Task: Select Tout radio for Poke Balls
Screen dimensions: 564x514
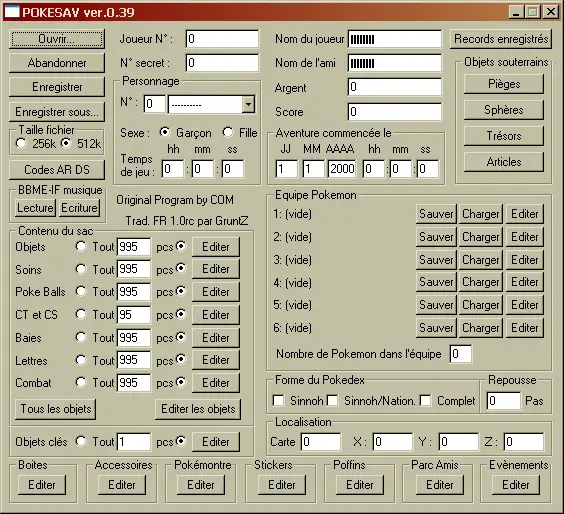Action: 81,291
